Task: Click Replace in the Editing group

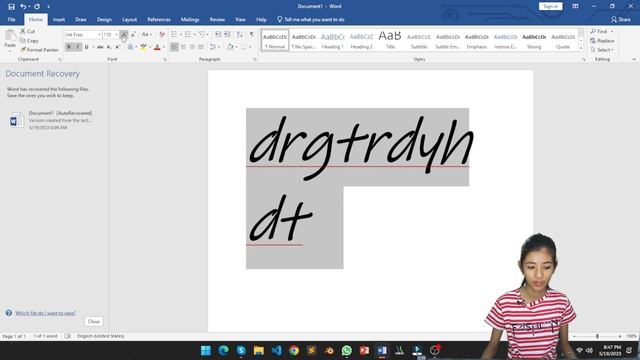Action: [602, 40]
